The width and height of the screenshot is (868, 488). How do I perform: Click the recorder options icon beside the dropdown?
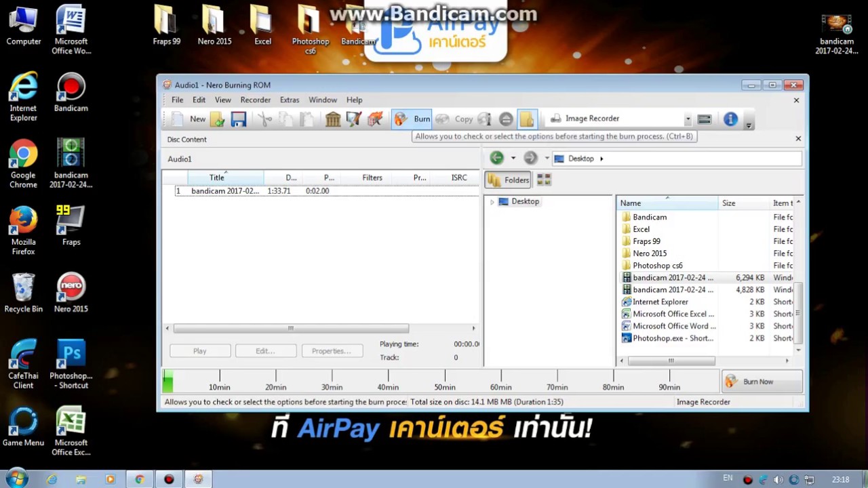(x=705, y=119)
